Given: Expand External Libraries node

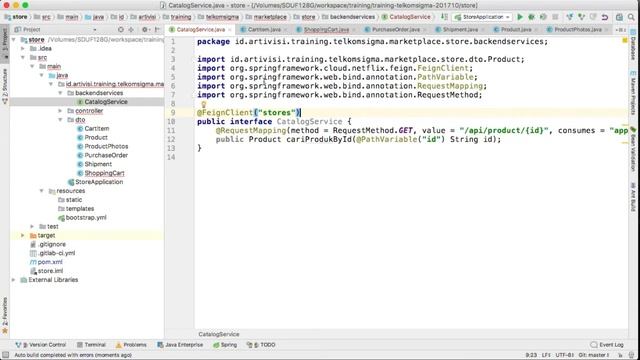Looking at the screenshot, I should pyautogui.click(x=13, y=280).
